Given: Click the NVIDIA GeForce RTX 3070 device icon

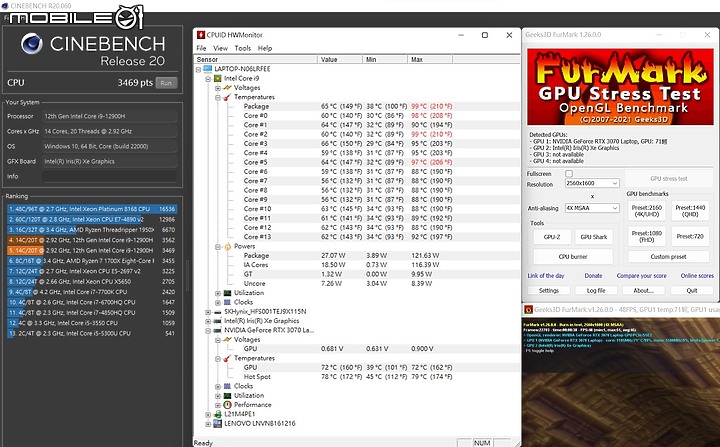Looking at the screenshot, I should coord(218,330).
